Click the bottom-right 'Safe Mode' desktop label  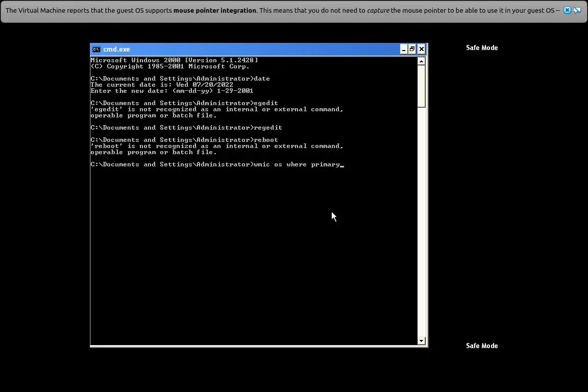click(x=482, y=346)
